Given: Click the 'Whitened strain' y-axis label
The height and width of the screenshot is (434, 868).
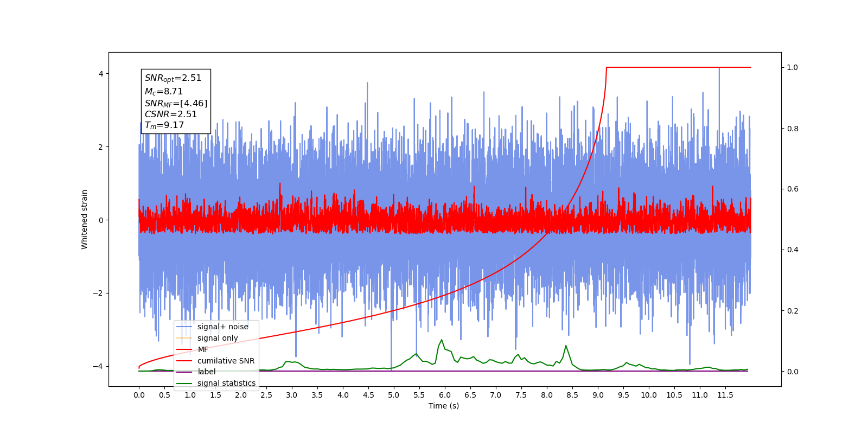Looking at the screenshot, I should tap(85, 219).
